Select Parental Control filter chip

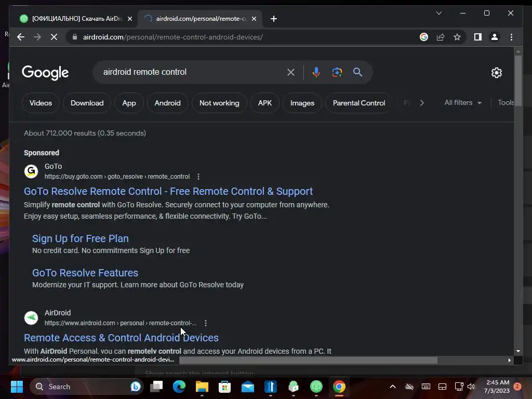tap(359, 103)
